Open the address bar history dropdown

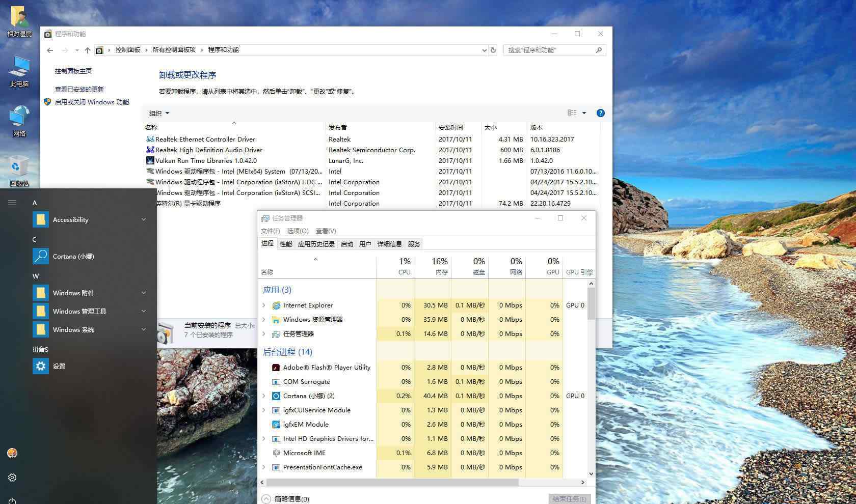tap(484, 50)
